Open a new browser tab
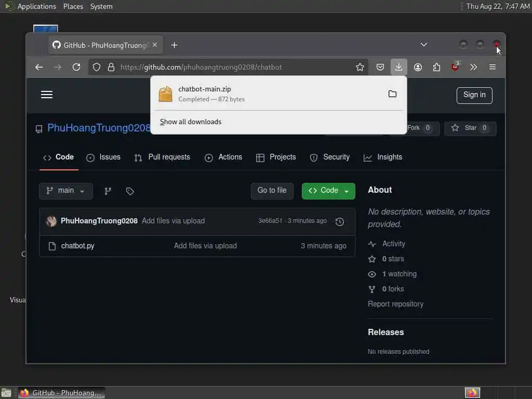Image resolution: width=532 pixels, height=399 pixels. (175, 45)
